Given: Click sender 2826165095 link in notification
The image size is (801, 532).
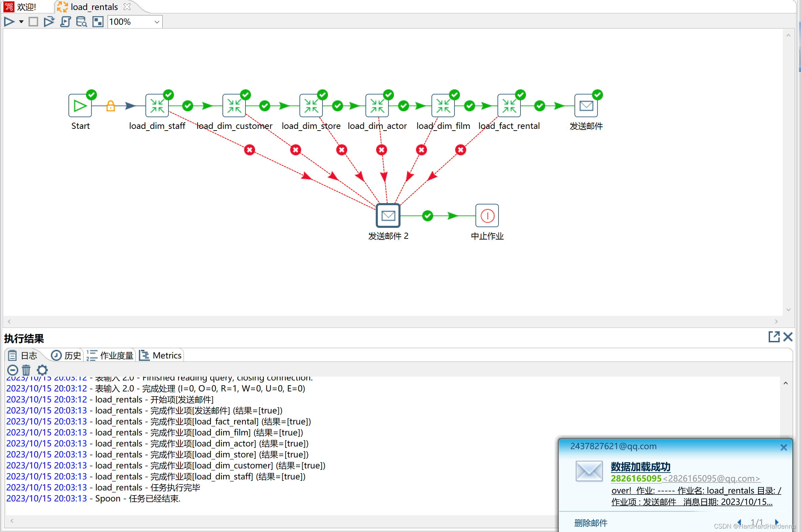Looking at the screenshot, I should point(636,478).
